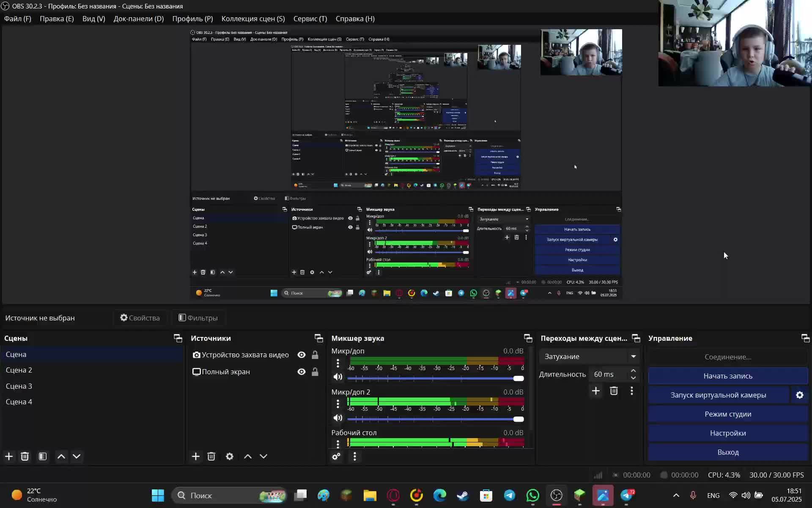The height and width of the screenshot is (508, 812).
Task: Open Рабочий стол channel options dots
Action: pyautogui.click(x=338, y=443)
